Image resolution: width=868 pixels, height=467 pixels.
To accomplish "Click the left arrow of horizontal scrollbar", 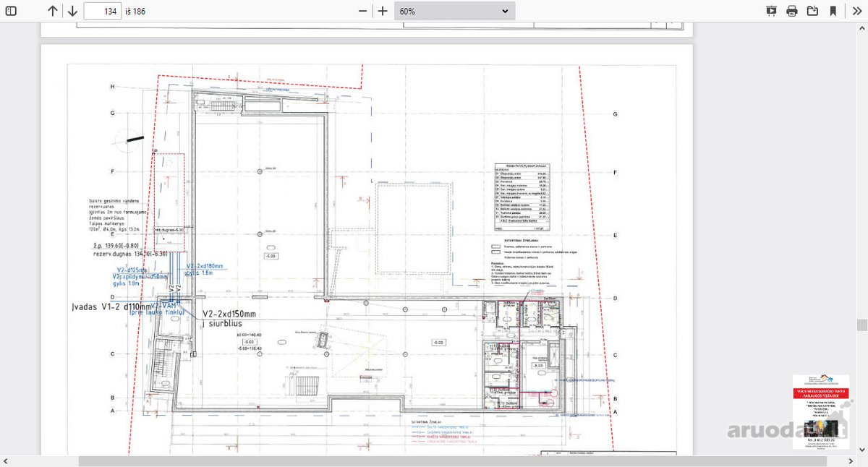I will coord(6,461).
